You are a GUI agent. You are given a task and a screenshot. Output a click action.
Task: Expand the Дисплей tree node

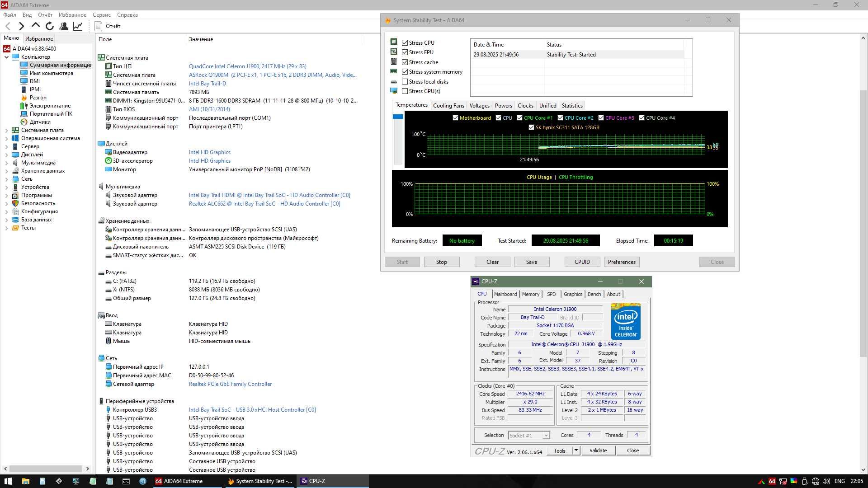click(x=6, y=155)
